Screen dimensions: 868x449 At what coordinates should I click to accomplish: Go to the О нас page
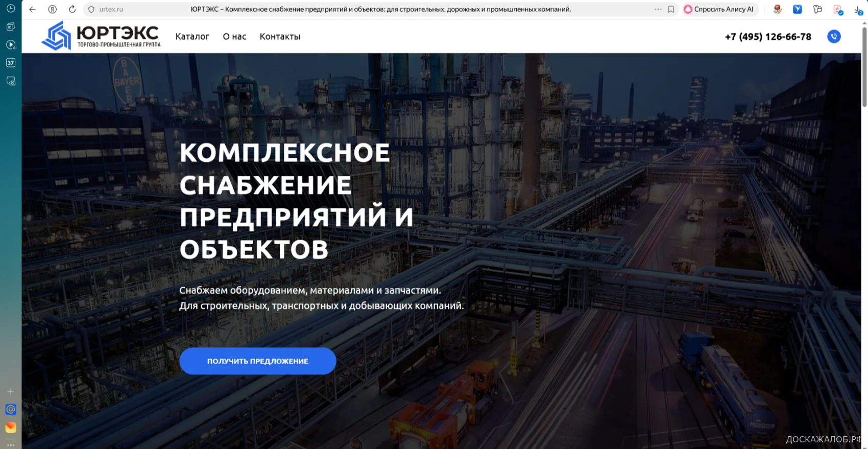234,36
